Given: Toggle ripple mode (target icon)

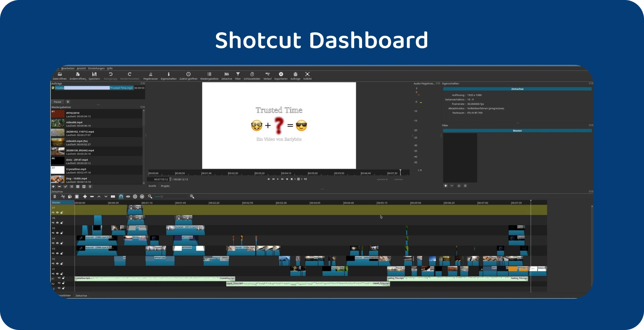Looking at the screenshot, I should 135,196.
